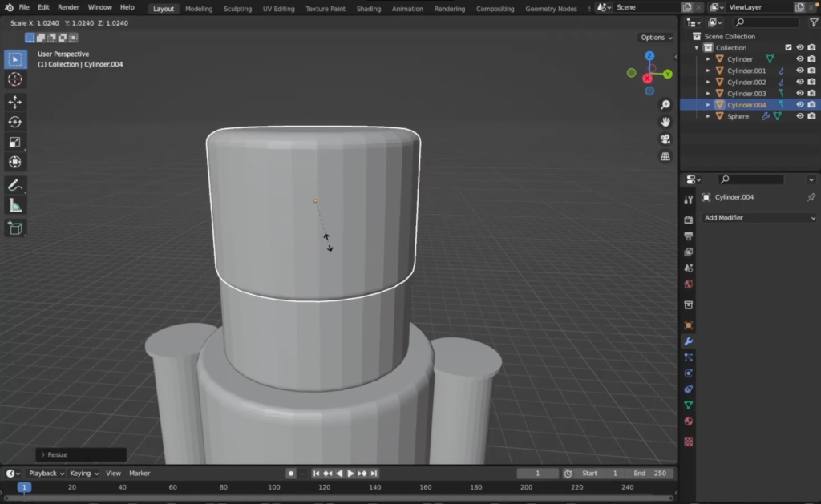Switch to the Sculpting workspace tab

(x=237, y=9)
